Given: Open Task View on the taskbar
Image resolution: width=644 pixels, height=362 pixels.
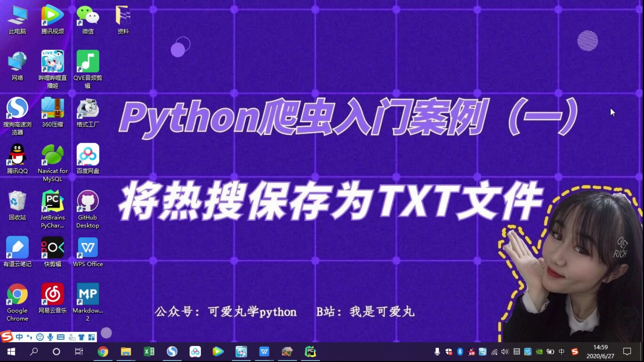Looking at the screenshot, I should 78,352.
